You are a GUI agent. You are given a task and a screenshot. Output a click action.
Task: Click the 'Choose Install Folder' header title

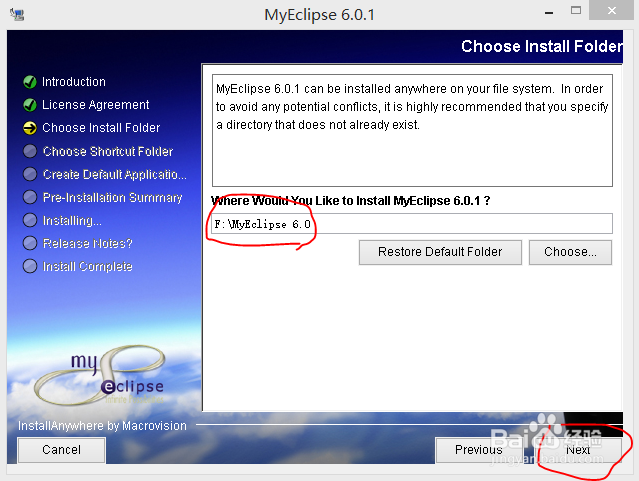click(x=542, y=46)
